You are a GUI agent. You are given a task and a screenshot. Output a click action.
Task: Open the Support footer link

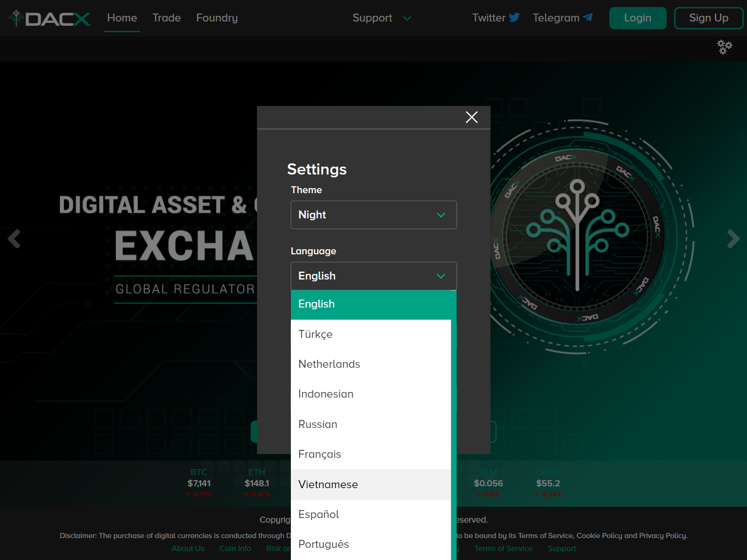tap(562, 548)
